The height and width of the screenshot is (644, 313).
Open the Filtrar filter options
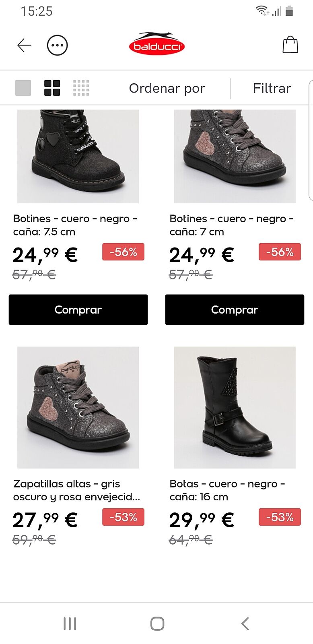tap(272, 88)
